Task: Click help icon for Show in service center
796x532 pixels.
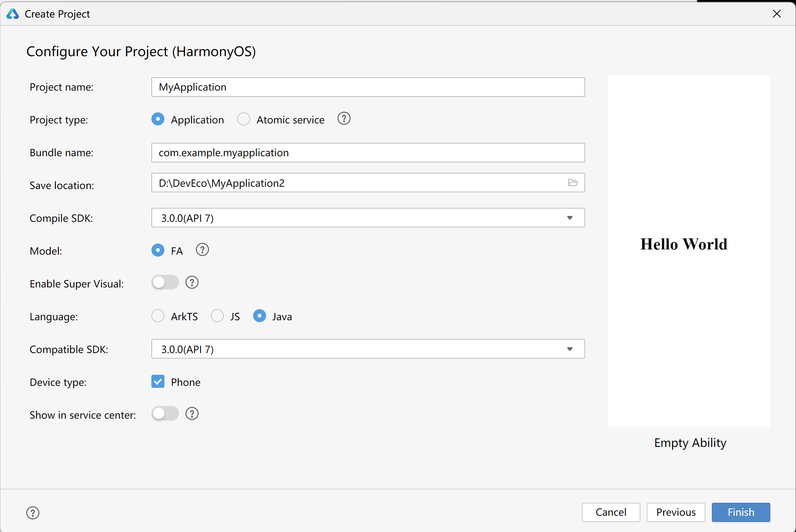Action: point(192,414)
